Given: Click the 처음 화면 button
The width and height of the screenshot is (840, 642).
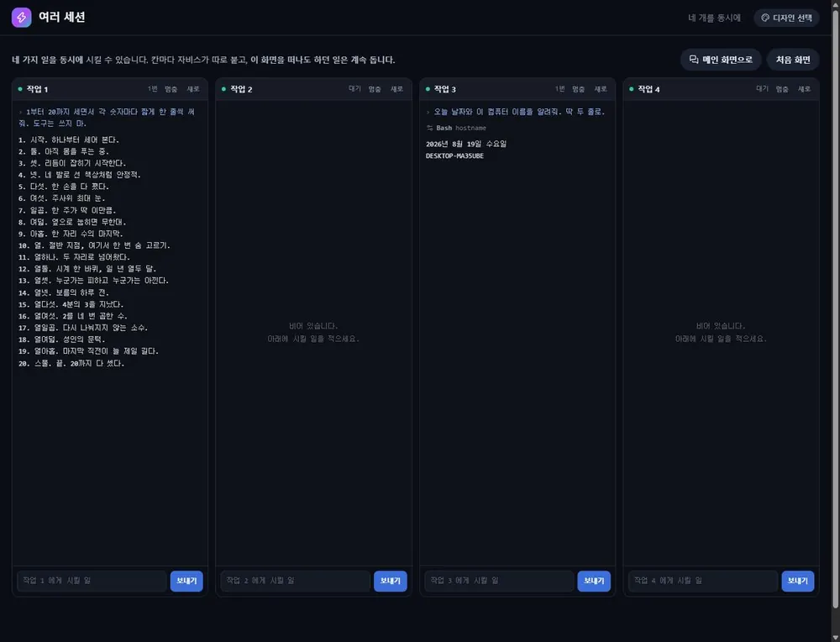Looking at the screenshot, I should (793, 60).
